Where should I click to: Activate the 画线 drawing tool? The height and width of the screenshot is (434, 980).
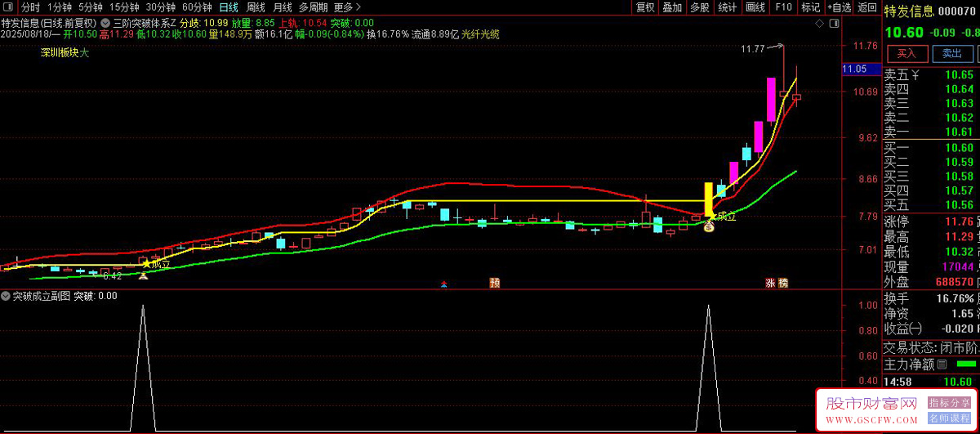pyautogui.click(x=755, y=7)
